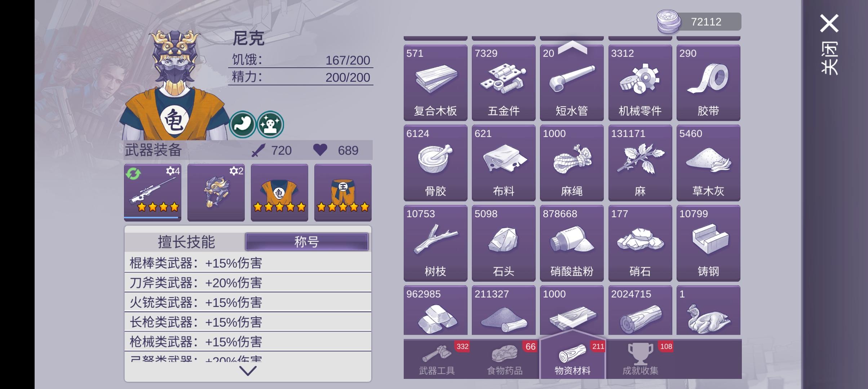Tap the inventory up chevron

point(572,47)
